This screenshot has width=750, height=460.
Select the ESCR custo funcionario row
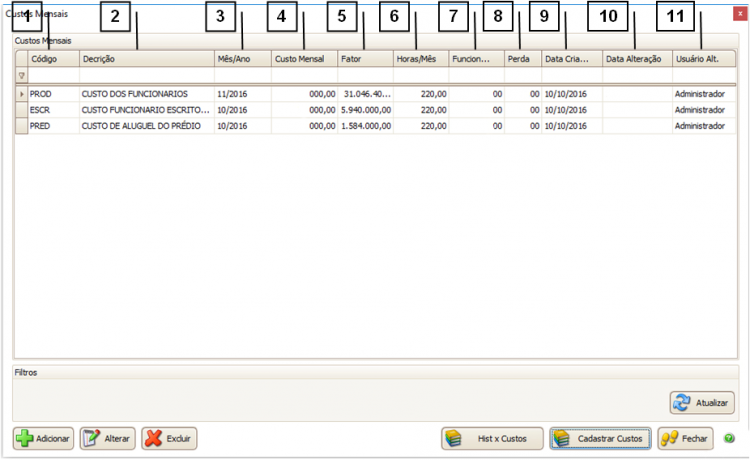(145, 110)
